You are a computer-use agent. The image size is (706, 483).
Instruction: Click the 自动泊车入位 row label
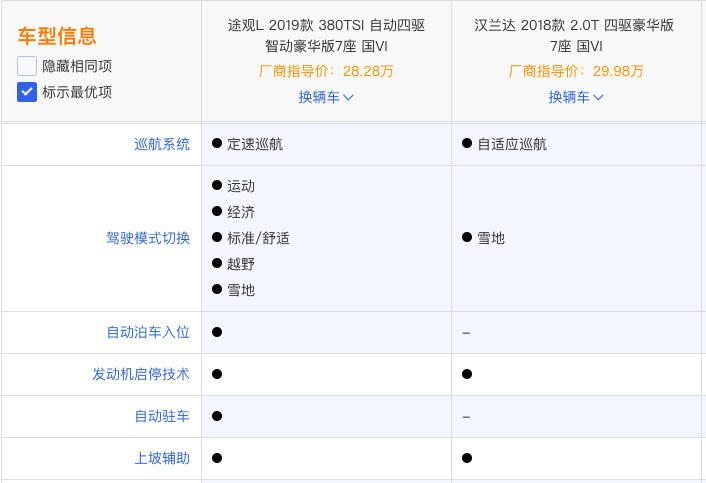[x=148, y=332]
